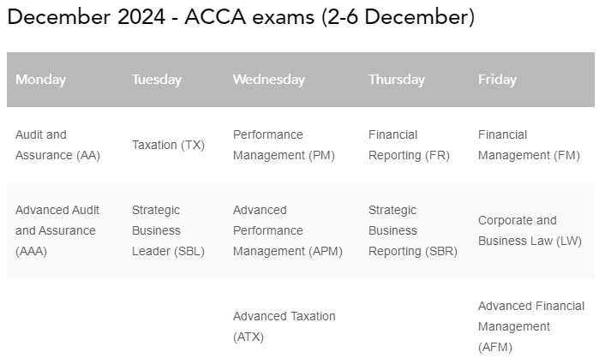The width and height of the screenshot is (599, 364).
Task: Select the Monday column header
Action: click(40, 80)
